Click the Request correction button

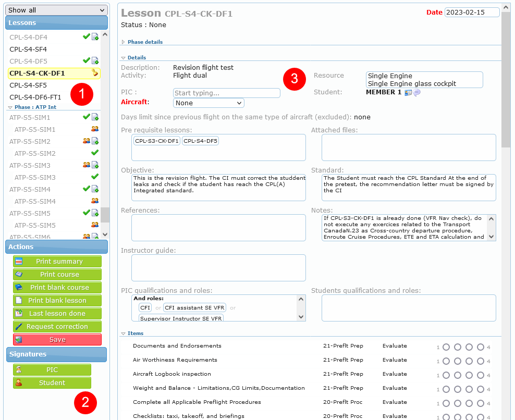pyautogui.click(x=57, y=327)
